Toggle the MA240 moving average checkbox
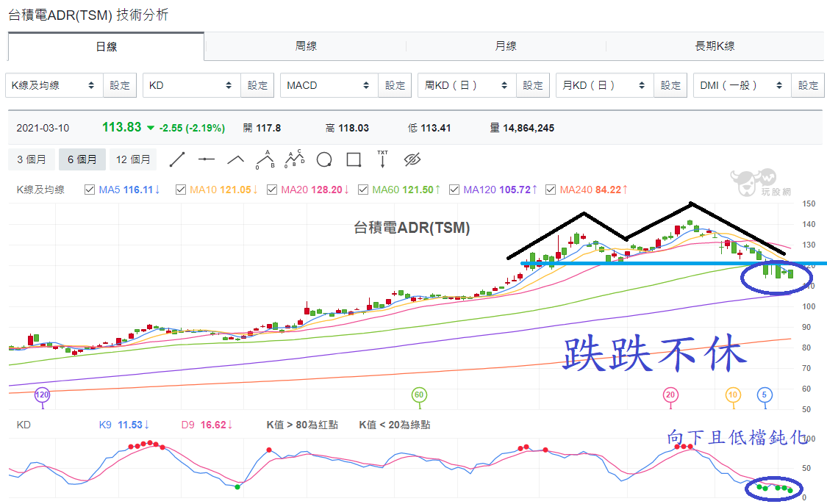827x504 pixels. (x=551, y=190)
